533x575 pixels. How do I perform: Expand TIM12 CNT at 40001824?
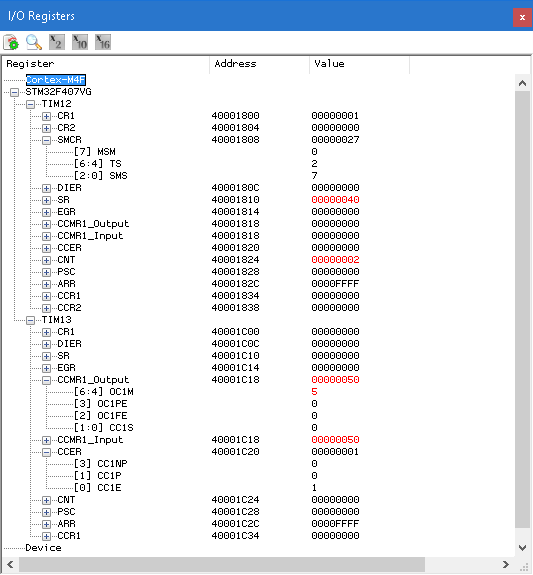tap(46, 260)
